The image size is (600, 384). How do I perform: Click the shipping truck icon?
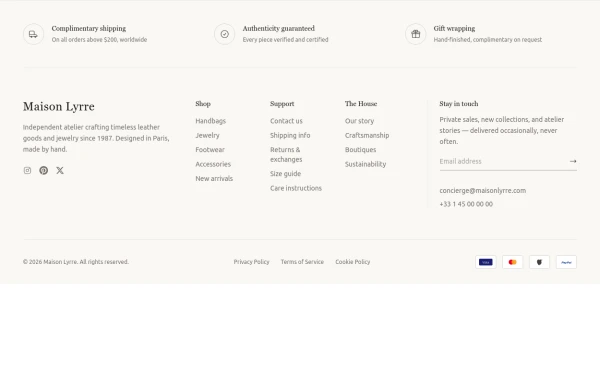point(33,34)
